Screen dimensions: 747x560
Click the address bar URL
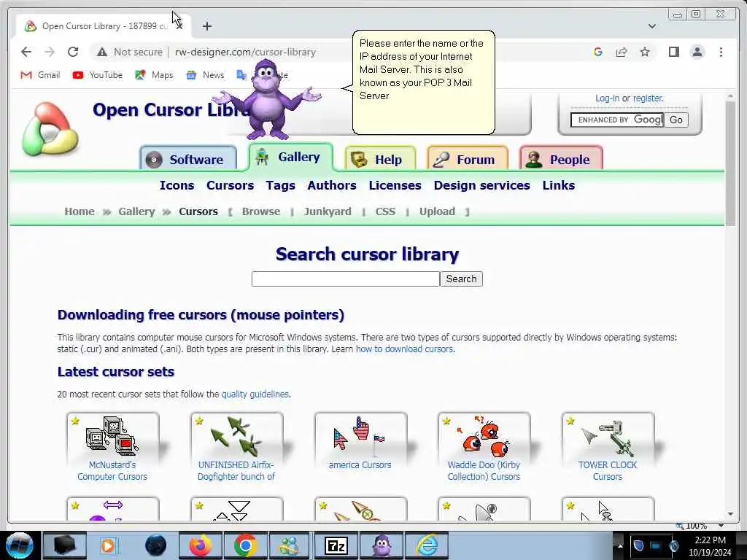245,52
